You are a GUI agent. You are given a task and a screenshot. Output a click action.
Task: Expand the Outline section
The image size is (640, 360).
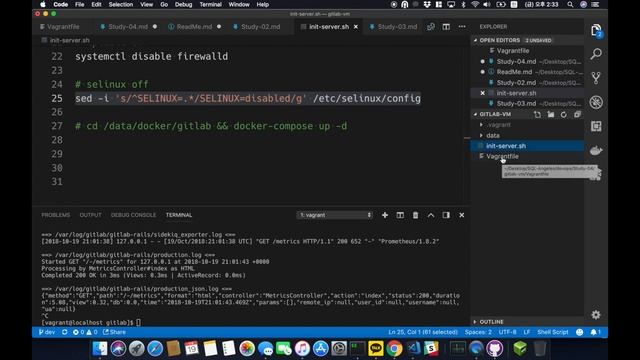(491, 322)
